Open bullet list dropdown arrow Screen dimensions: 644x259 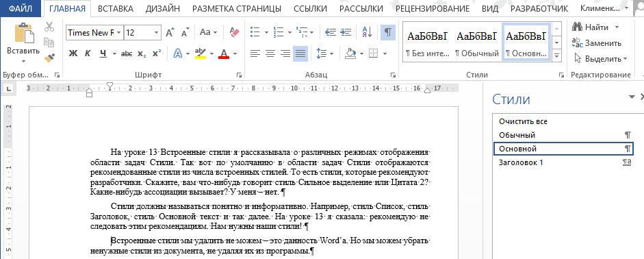[x=266, y=32]
